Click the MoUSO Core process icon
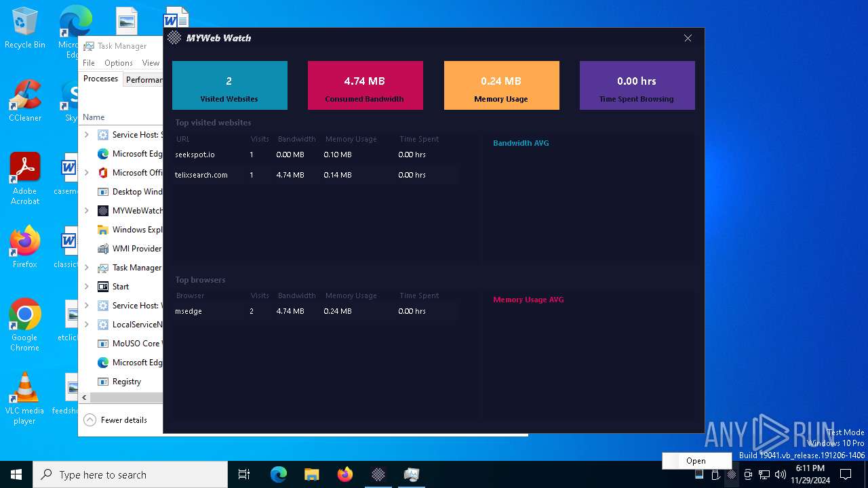The image size is (868, 488). tap(103, 344)
